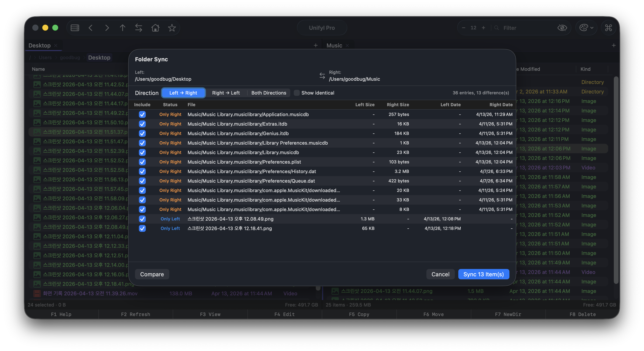Toggle the panel layout icon
The image size is (644, 351).
pos(75,28)
